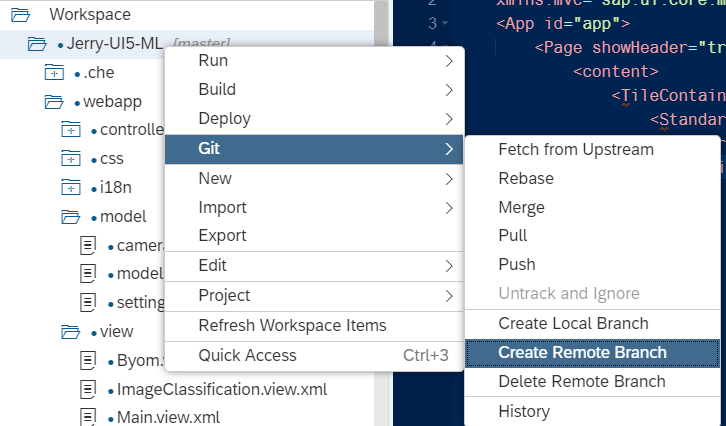Select Create Remote Branch
Screen dimensions: 726x426
tap(582, 352)
